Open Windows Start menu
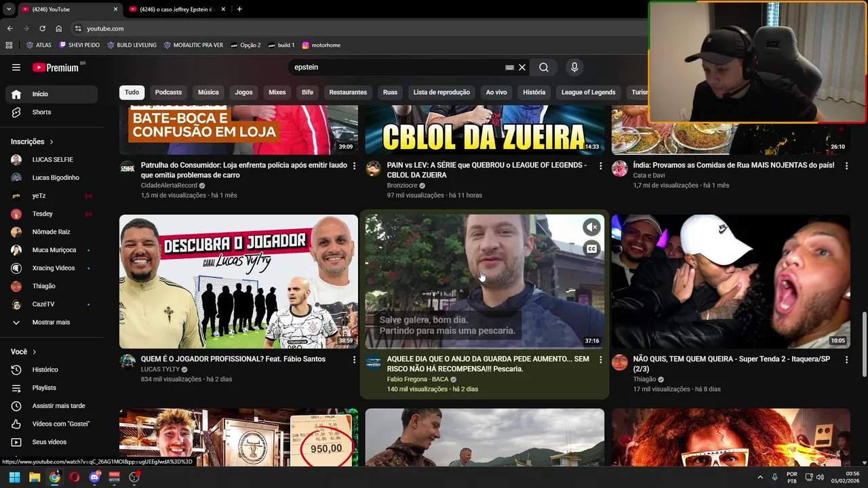The width and height of the screenshot is (868, 488). [14, 477]
